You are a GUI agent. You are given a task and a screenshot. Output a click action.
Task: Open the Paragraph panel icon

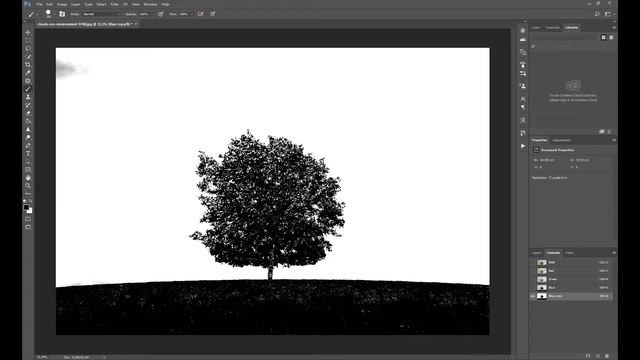[x=523, y=107]
